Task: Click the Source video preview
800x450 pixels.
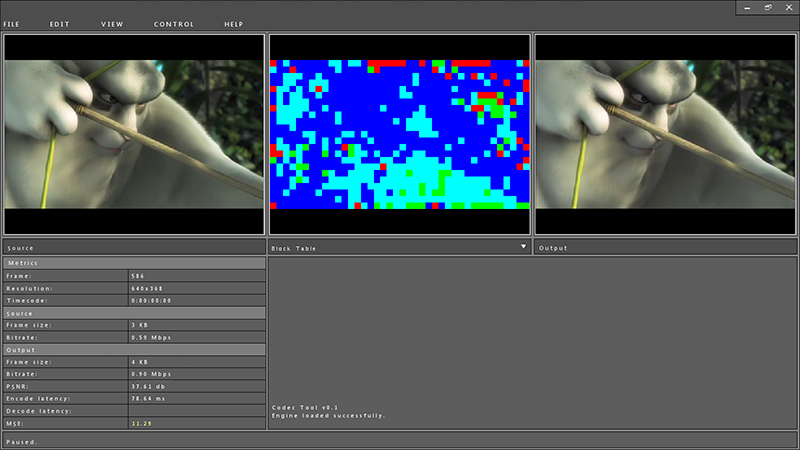Action: tap(134, 134)
